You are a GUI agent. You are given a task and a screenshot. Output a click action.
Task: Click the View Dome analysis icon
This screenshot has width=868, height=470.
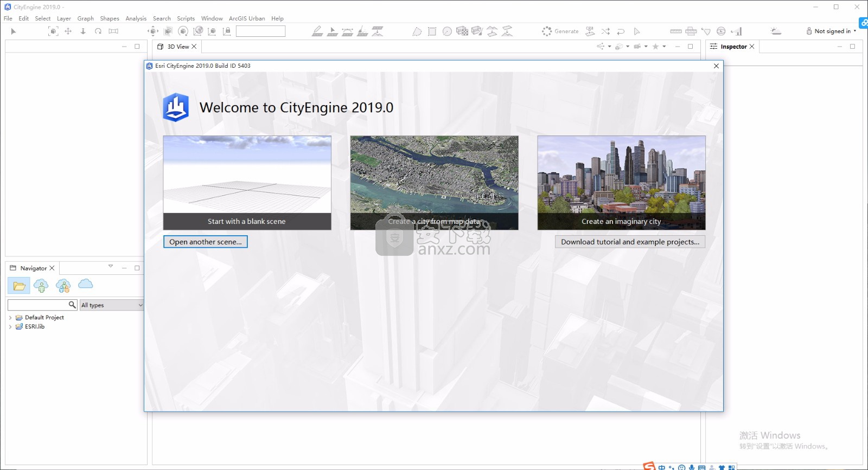tap(721, 31)
